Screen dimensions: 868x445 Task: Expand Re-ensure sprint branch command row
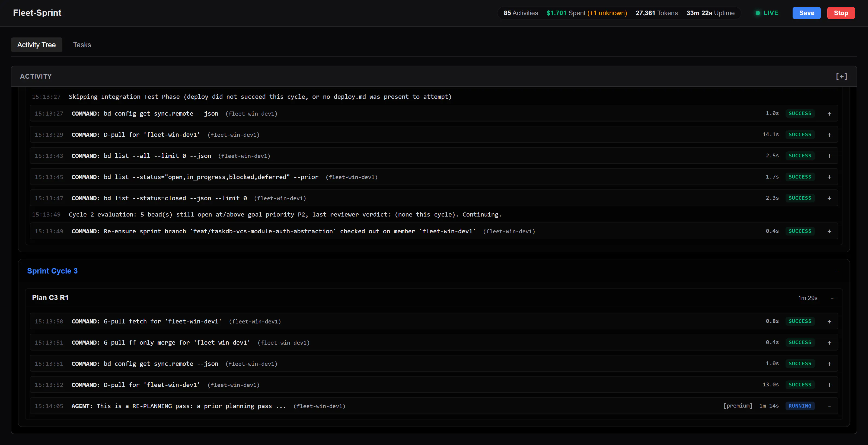point(829,231)
